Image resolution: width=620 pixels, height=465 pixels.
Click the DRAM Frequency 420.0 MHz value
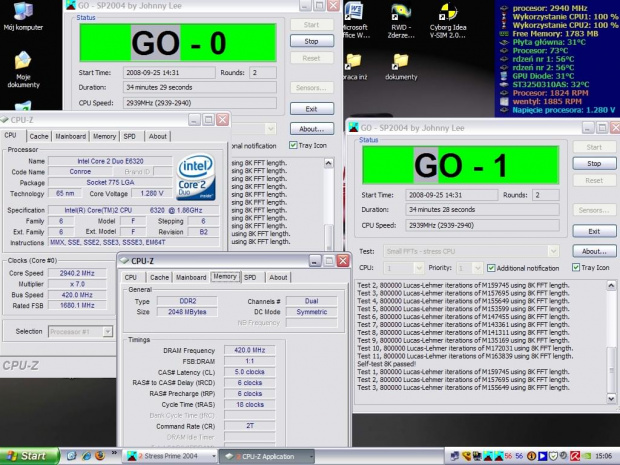tap(250, 350)
